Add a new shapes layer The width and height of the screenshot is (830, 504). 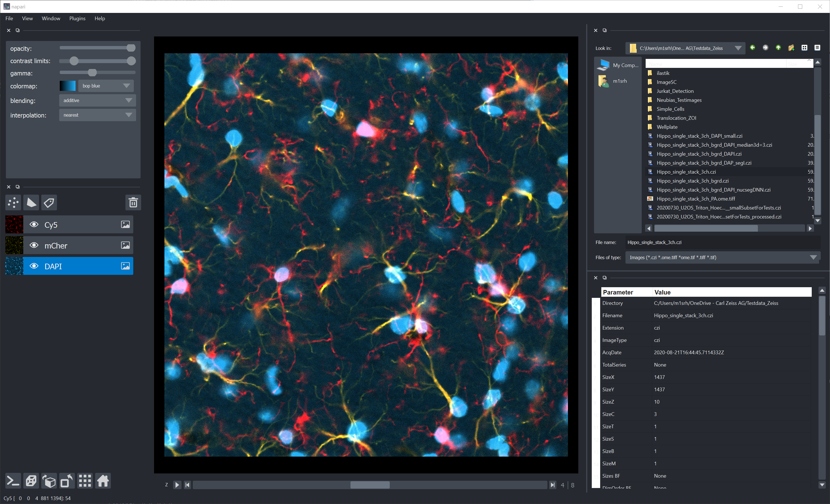coord(31,202)
